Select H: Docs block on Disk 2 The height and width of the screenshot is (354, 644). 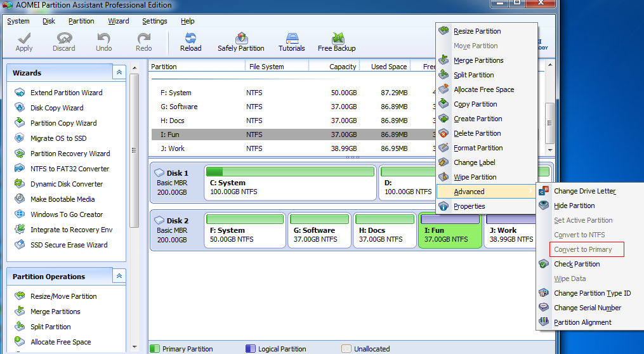click(385, 230)
